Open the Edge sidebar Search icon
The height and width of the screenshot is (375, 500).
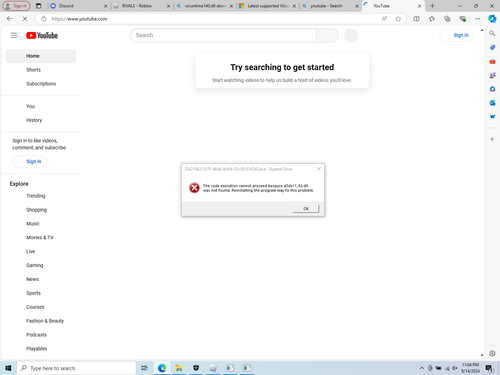[492, 33]
